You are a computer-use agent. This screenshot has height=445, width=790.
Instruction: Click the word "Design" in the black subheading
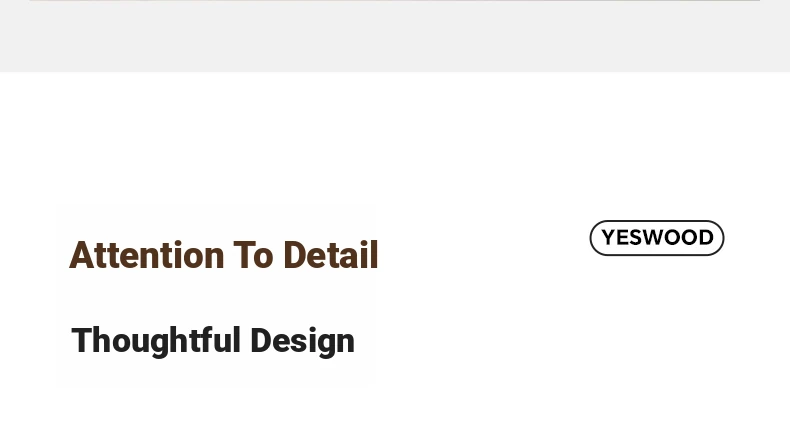coord(302,342)
